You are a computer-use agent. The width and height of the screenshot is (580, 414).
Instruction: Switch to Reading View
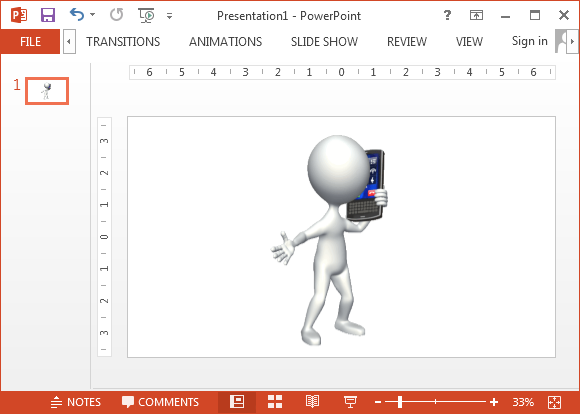pos(312,402)
